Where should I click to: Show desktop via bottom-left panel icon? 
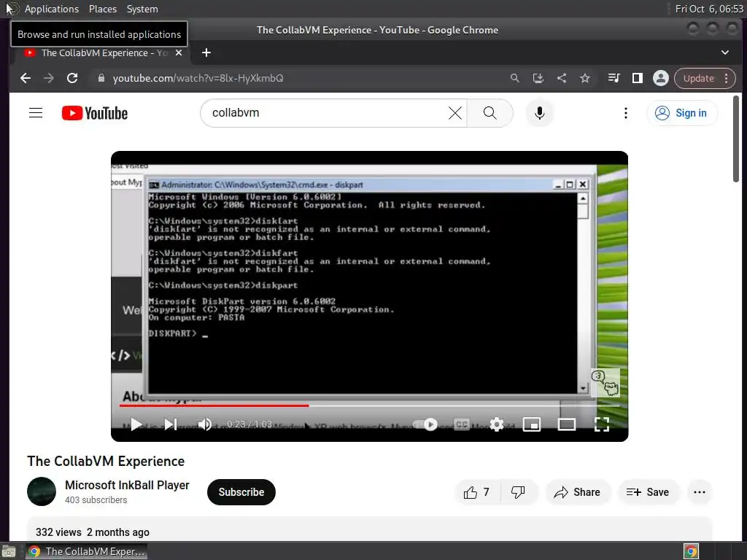(9, 551)
